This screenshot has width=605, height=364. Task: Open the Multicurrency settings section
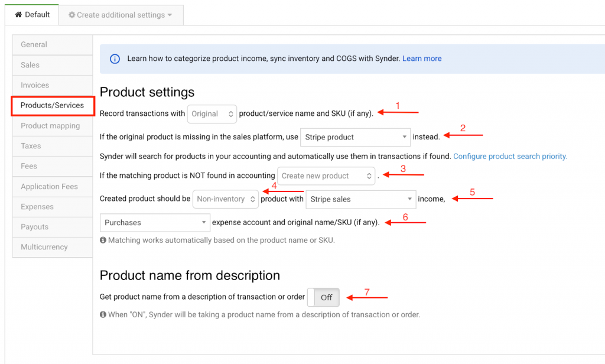coord(44,247)
